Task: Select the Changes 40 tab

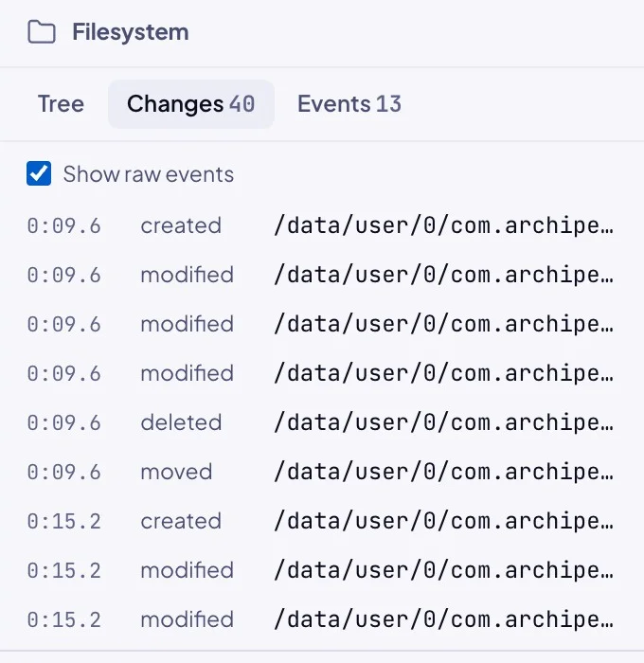Action: click(x=191, y=104)
